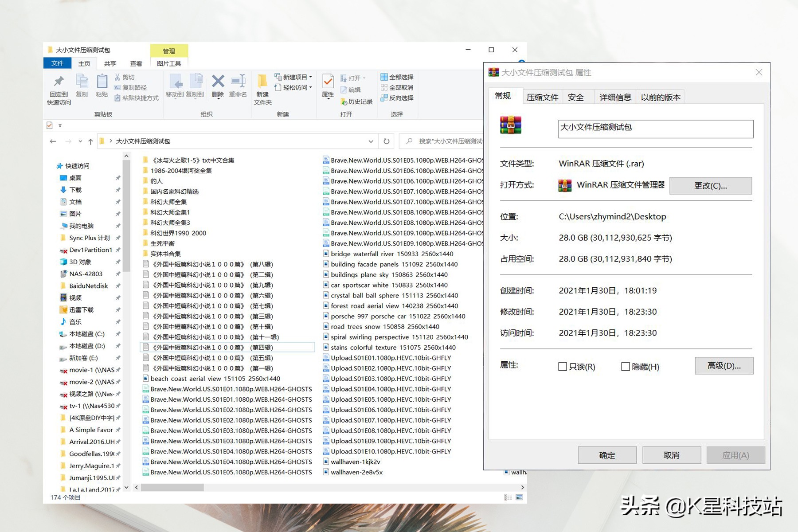The height and width of the screenshot is (532, 798).
Task: Open the address bar history dropdown
Action: pyautogui.click(x=371, y=141)
